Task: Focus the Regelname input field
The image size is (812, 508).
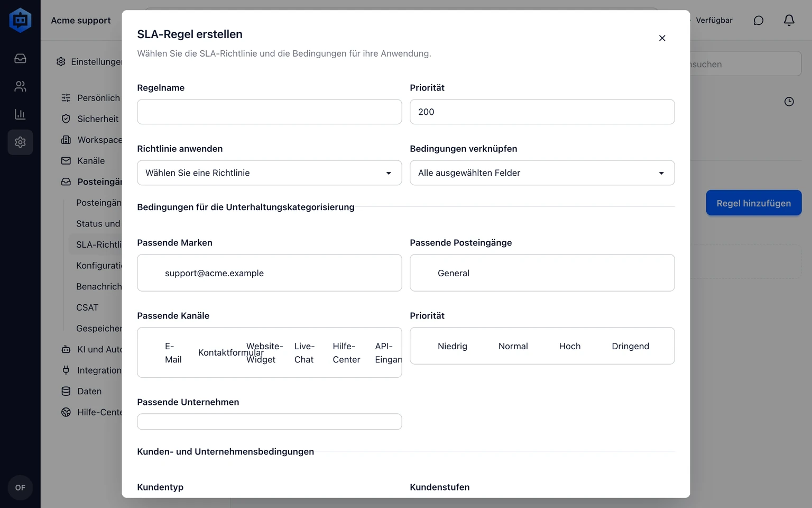Action: click(270, 112)
